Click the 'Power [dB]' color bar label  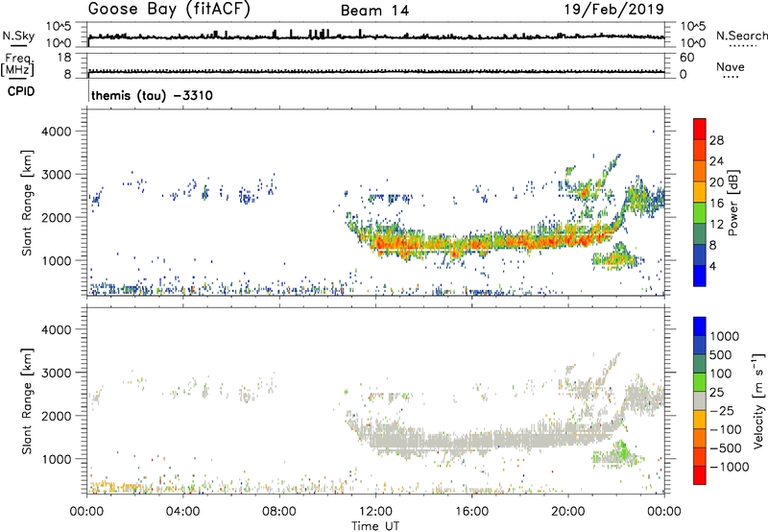click(x=733, y=203)
